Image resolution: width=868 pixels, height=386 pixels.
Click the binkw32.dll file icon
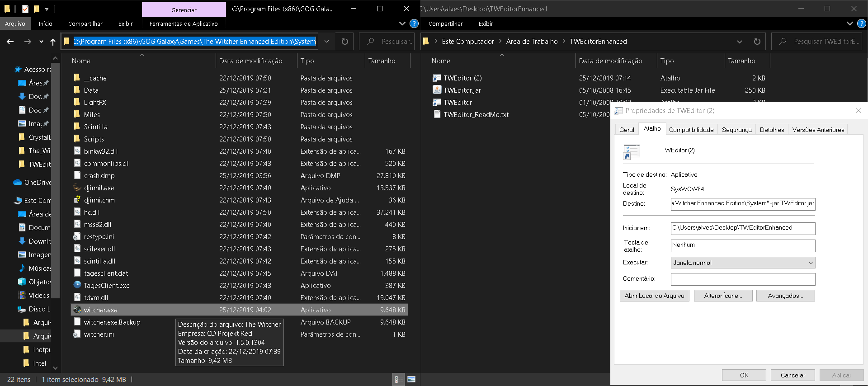(77, 151)
